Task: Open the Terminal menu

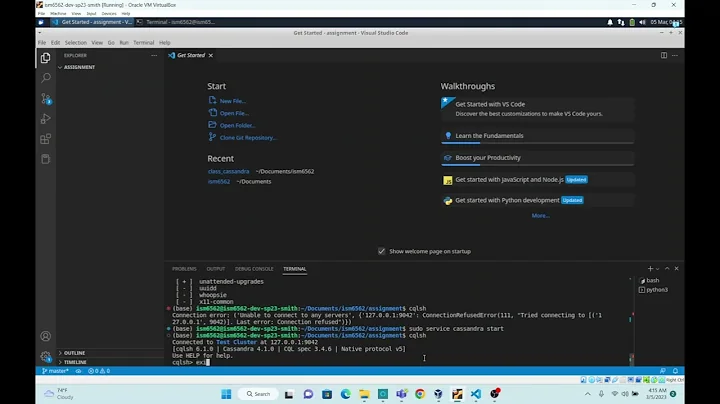Action: pos(144,43)
